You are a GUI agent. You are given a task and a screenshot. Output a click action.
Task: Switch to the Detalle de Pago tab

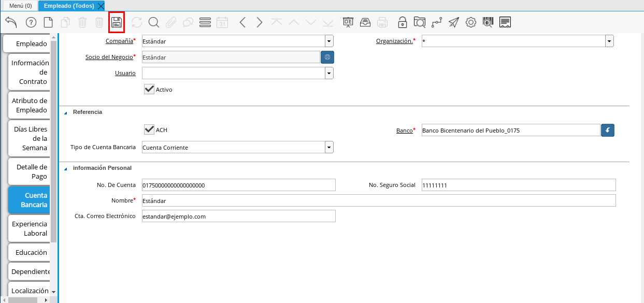click(x=29, y=171)
